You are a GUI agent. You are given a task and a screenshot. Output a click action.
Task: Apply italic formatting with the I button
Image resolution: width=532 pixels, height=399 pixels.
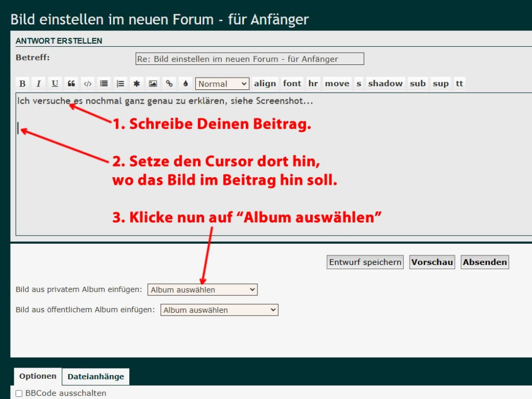[38, 84]
